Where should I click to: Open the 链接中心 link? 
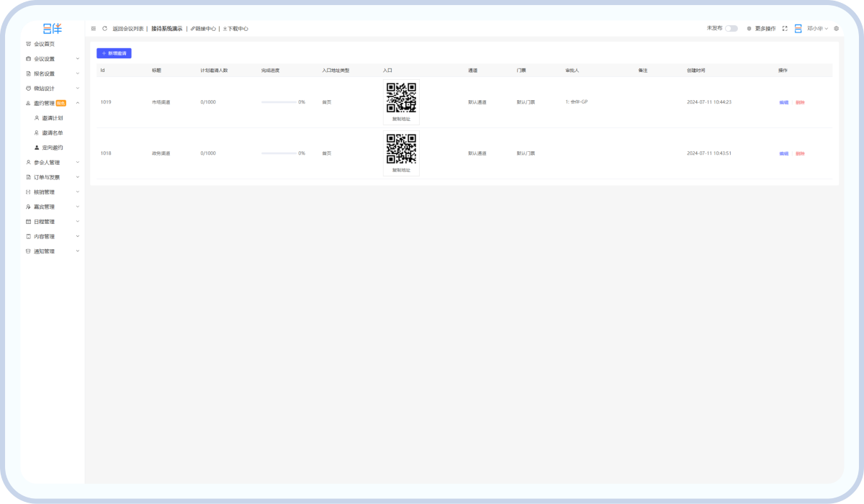point(203,29)
